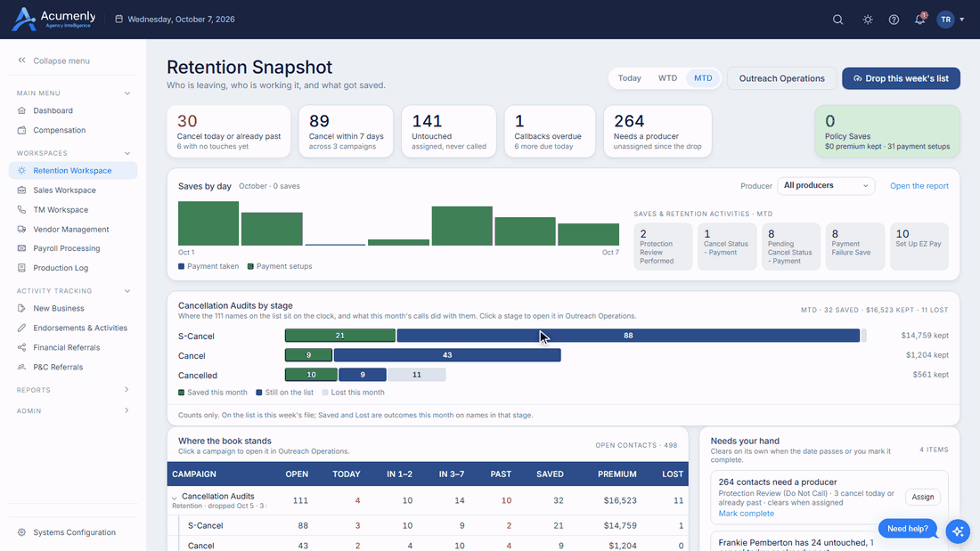Open Systems Configuration
The image size is (980, 551).
coord(73,532)
